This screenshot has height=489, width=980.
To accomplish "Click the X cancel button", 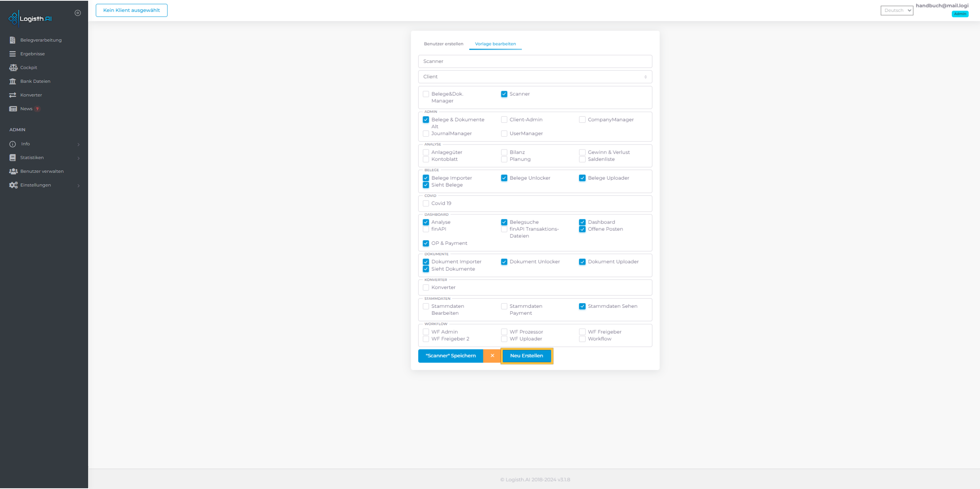I will pyautogui.click(x=492, y=356).
